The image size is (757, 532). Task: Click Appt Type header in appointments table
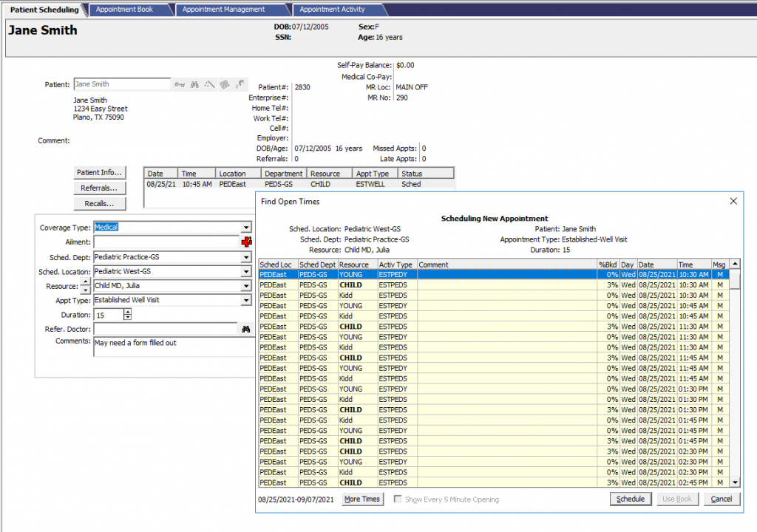click(x=375, y=174)
